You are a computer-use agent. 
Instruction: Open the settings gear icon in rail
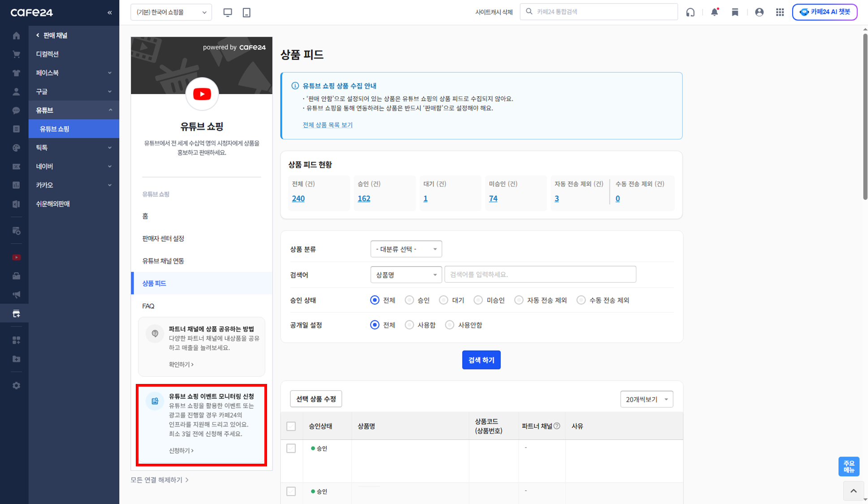(x=16, y=386)
